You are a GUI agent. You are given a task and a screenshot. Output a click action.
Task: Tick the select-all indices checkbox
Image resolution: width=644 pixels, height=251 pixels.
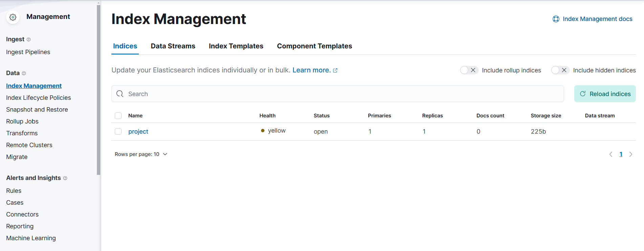click(118, 116)
